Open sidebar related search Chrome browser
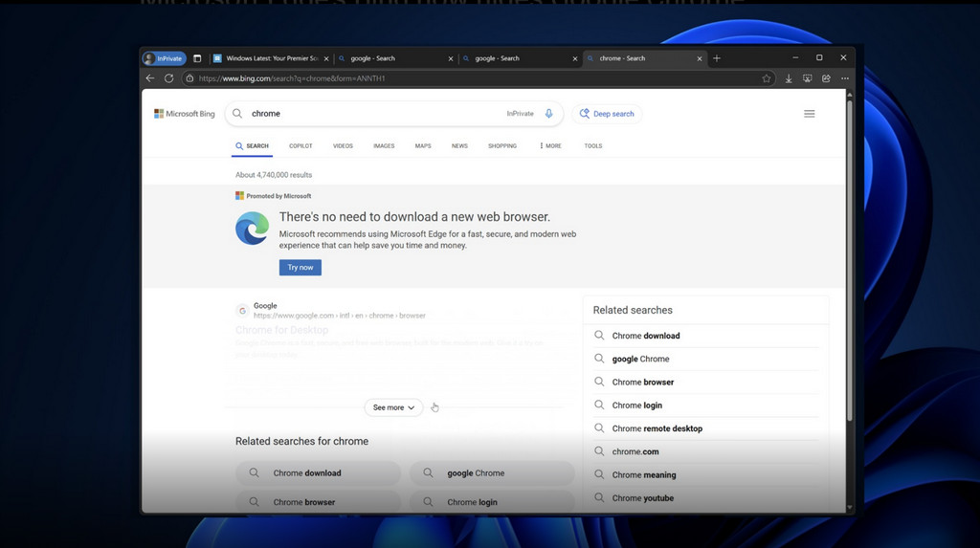This screenshot has height=548, width=980. click(642, 382)
